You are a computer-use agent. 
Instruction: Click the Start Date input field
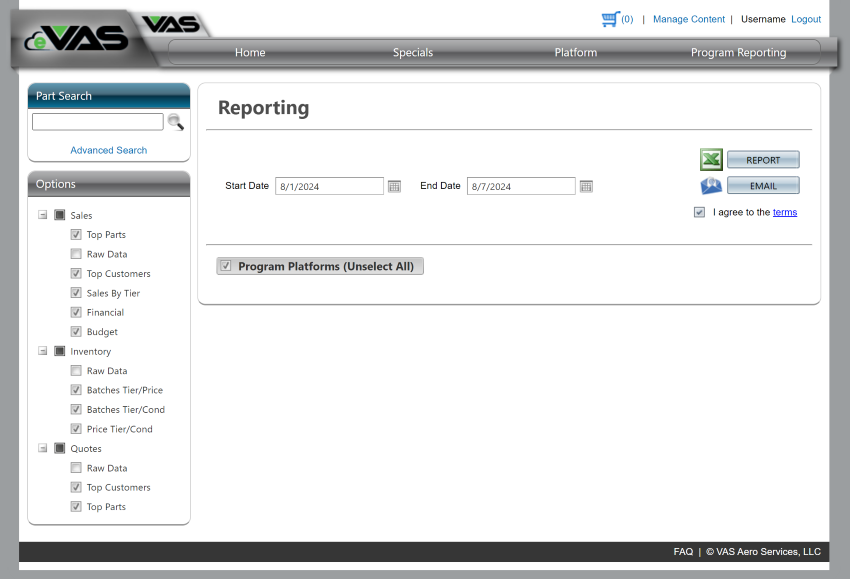(330, 186)
